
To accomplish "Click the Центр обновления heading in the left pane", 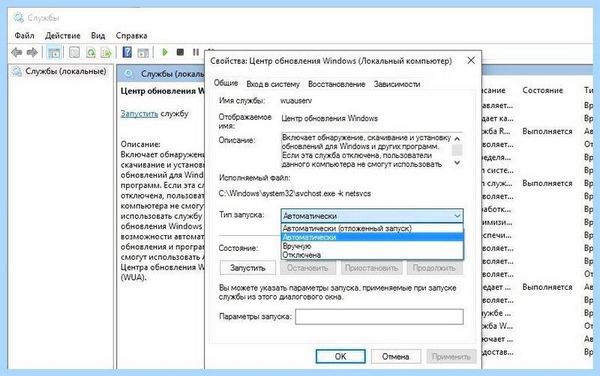I will [163, 91].
